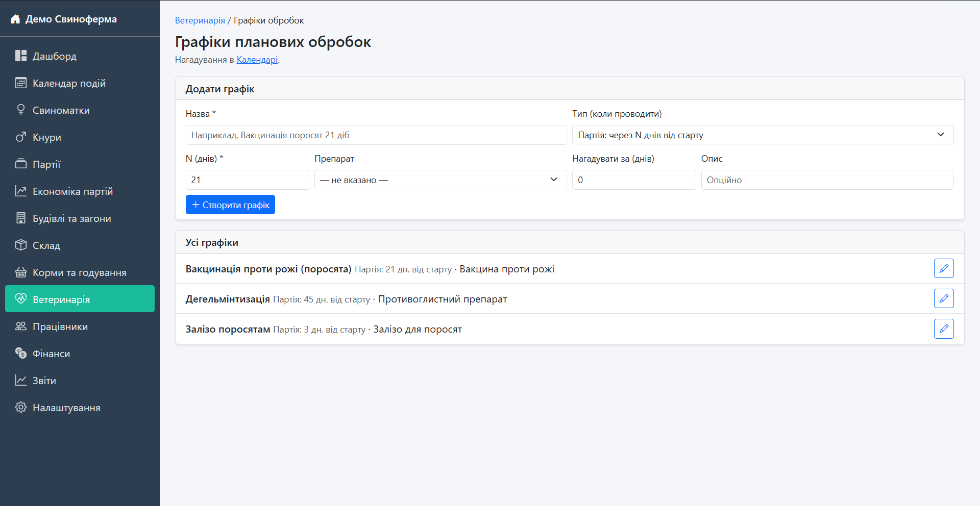
Task: Navigate to Фінанси in sidebar
Action: point(51,353)
